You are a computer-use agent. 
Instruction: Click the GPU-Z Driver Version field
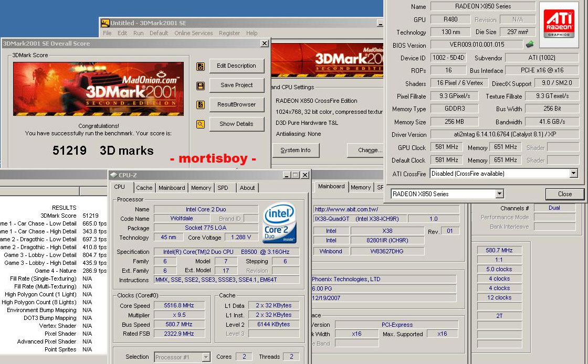point(505,134)
